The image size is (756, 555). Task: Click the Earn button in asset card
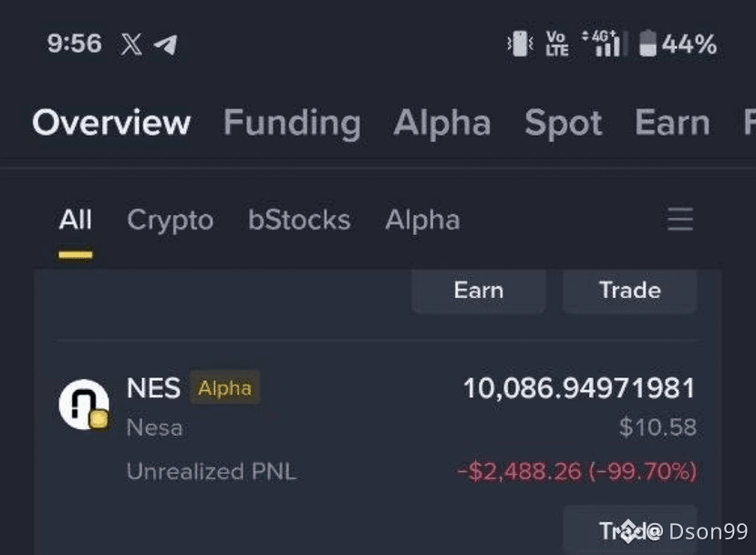(479, 291)
